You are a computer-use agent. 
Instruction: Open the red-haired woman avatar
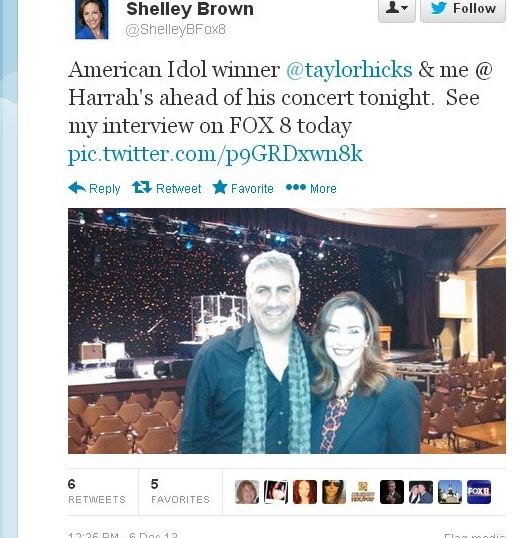click(x=305, y=492)
